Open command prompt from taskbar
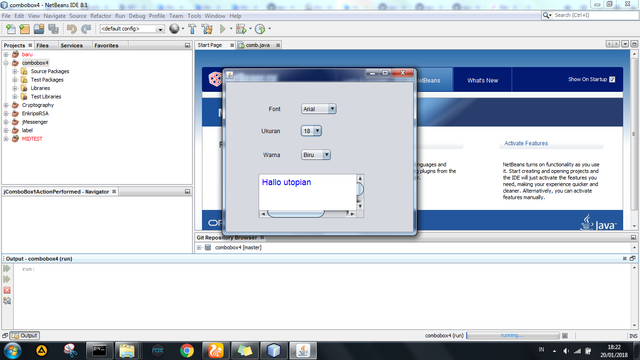 pos(99,351)
